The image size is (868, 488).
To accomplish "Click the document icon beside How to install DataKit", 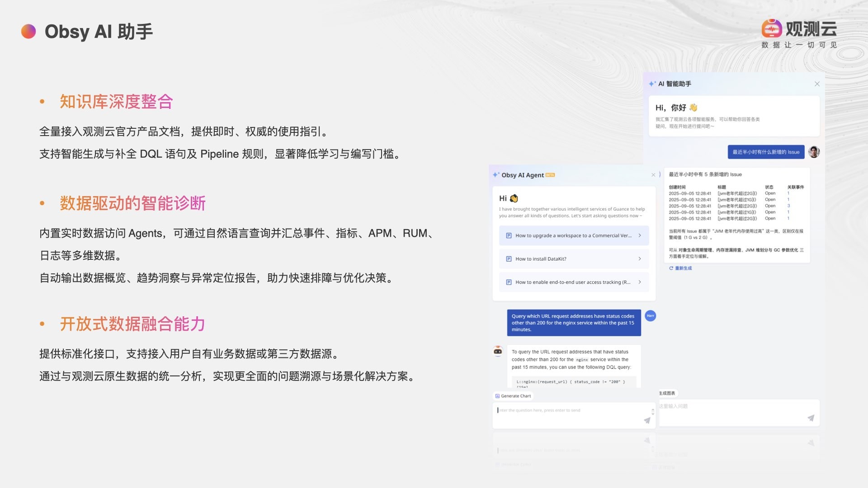I will point(509,259).
